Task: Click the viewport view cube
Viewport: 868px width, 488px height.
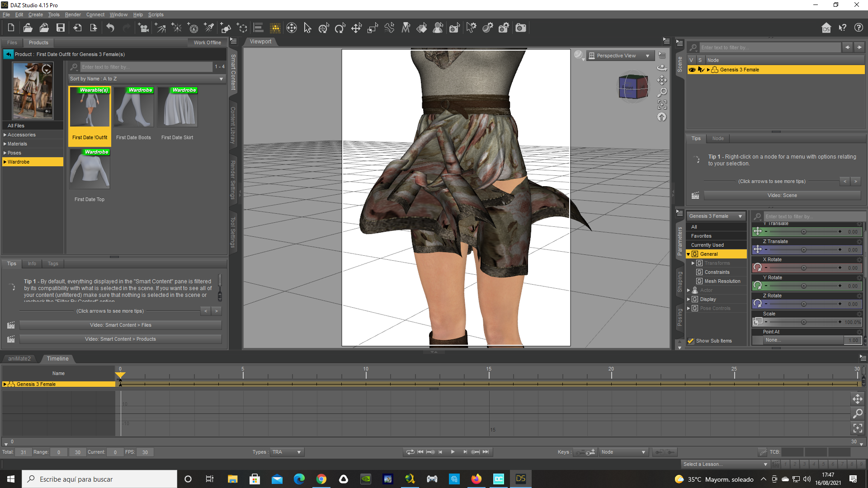Action: point(633,86)
